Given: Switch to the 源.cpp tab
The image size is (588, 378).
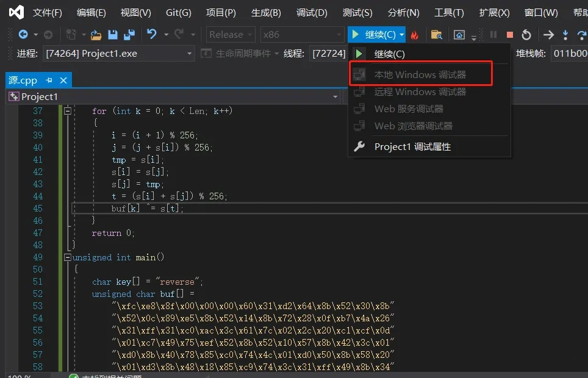Looking at the screenshot, I should tap(23, 80).
